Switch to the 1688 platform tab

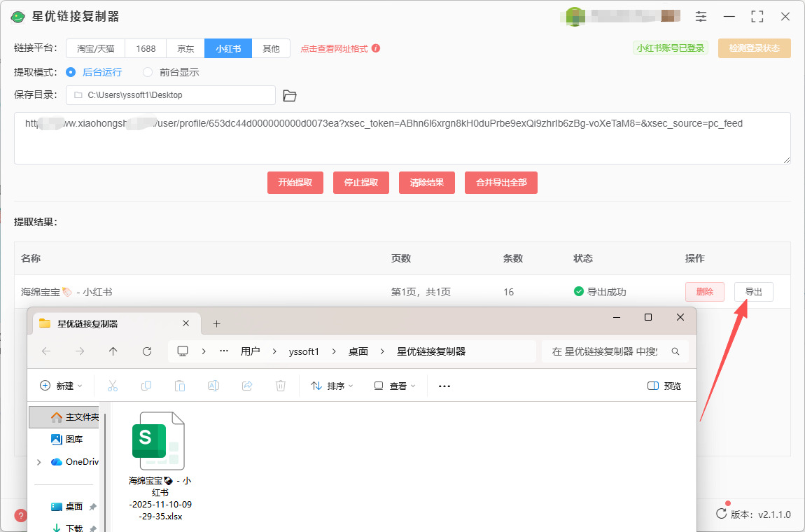(146, 49)
